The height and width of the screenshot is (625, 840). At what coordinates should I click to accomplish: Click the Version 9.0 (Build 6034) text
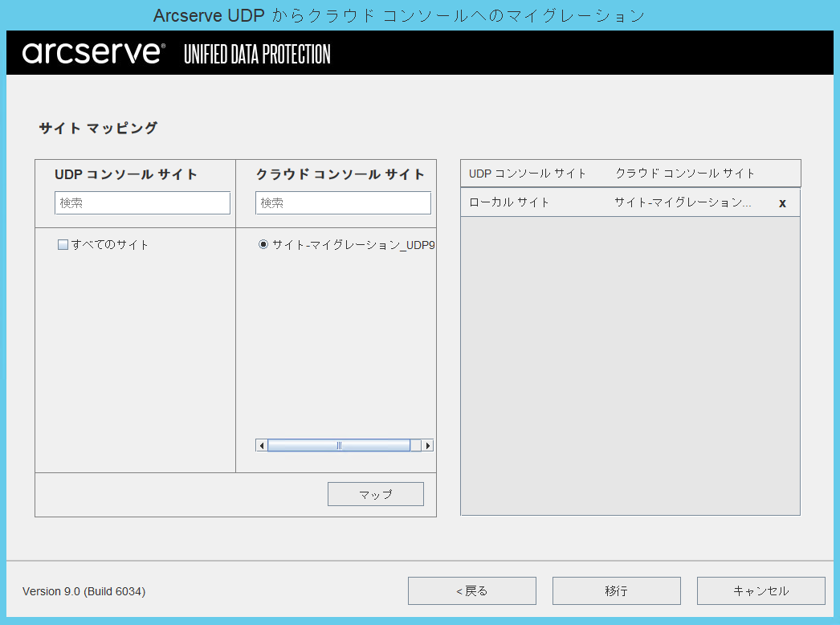84,591
